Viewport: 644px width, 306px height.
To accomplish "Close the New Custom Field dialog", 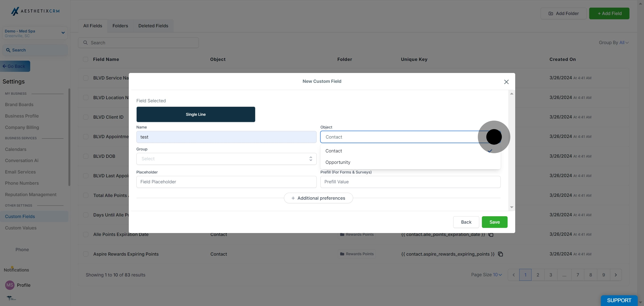I will point(506,82).
